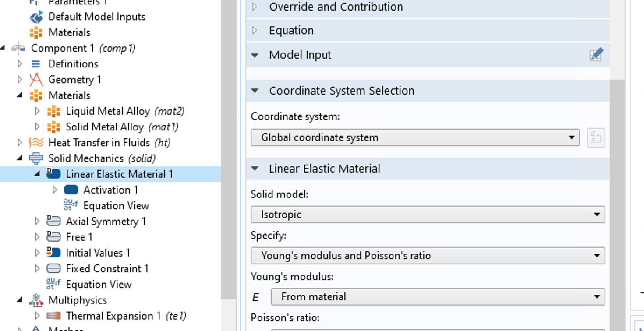Open the Coordinate system dropdown
Viewport: 644px width, 331px height.
(x=415, y=137)
